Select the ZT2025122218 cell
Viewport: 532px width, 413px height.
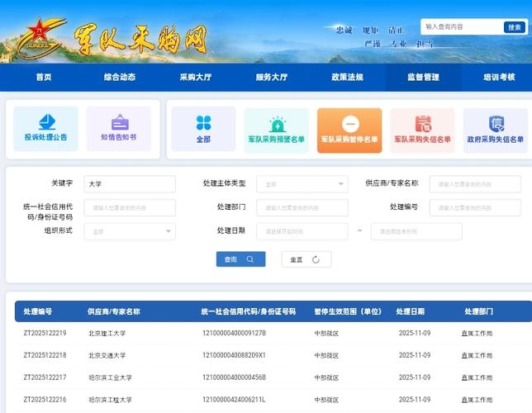point(45,355)
